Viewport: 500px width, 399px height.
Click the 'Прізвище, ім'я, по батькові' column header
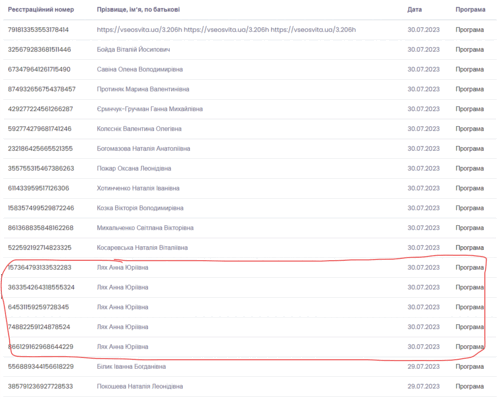coord(138,10)
